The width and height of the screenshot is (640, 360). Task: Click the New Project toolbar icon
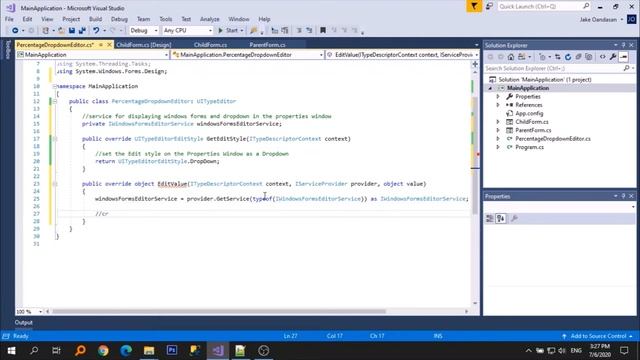(46, 30)
